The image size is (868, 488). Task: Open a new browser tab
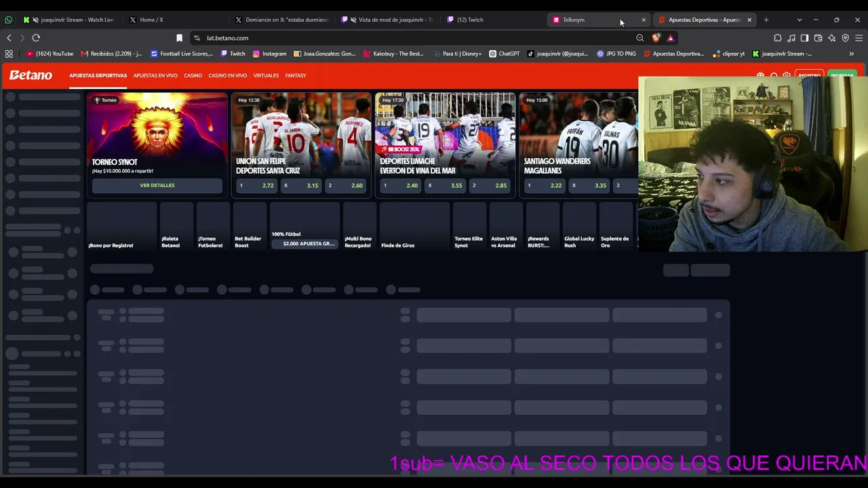click(766, 20)
